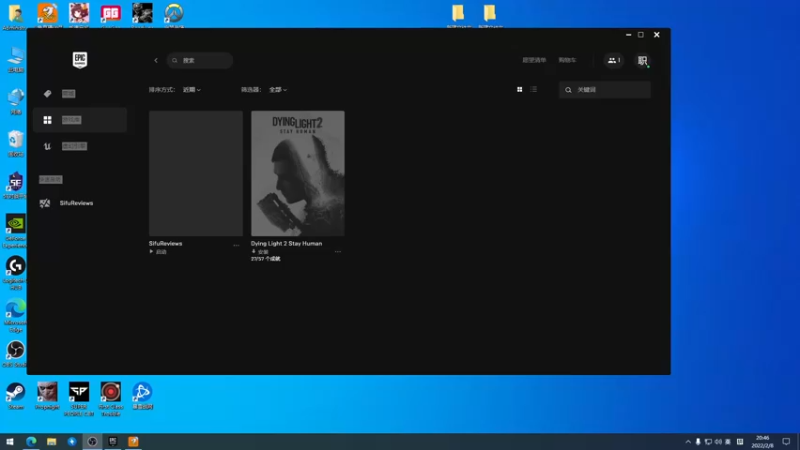
Task: Open the wishlist link in header
Action: [x=534, y=60]
